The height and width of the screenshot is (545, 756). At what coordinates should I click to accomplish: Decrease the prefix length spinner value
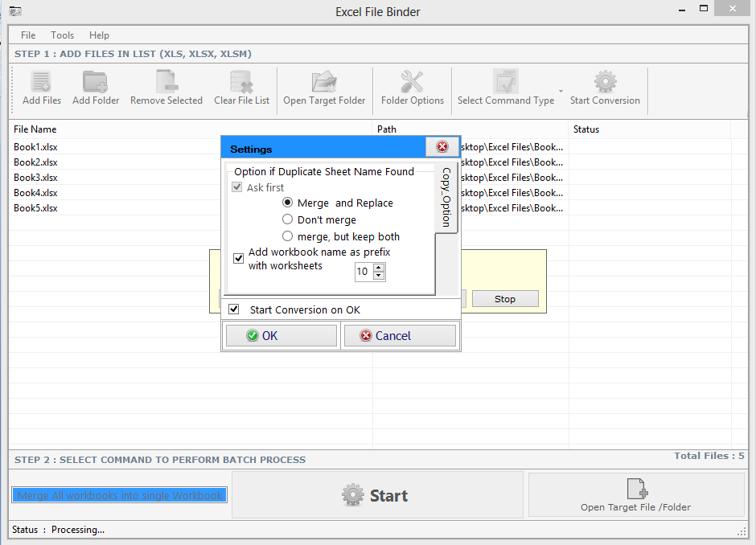pyautogui.click(x=379, y=276)
